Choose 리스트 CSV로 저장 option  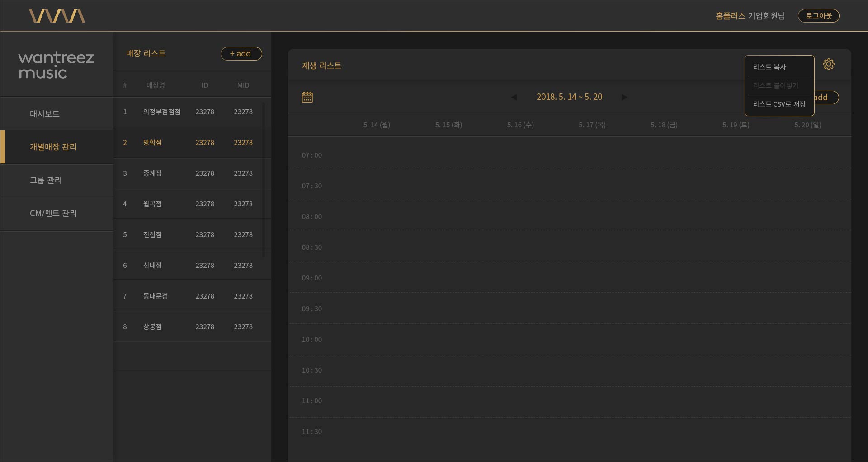[x=779, y=104]
